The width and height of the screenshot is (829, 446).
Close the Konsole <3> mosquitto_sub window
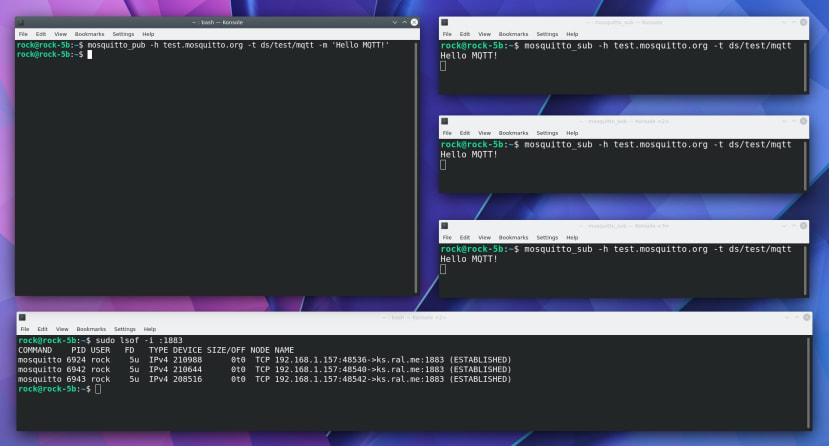click(x=804, y=226)
